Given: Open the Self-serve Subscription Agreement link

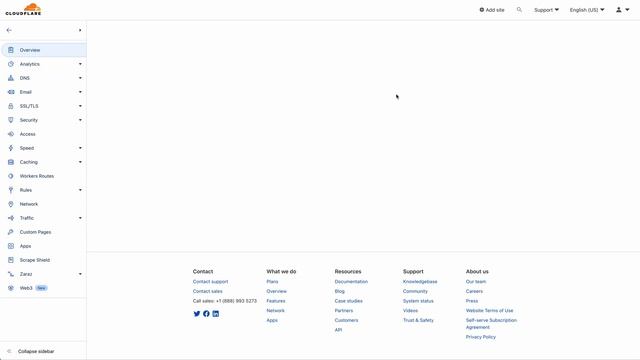Looking at the screenshot, I should pos(491,324).
